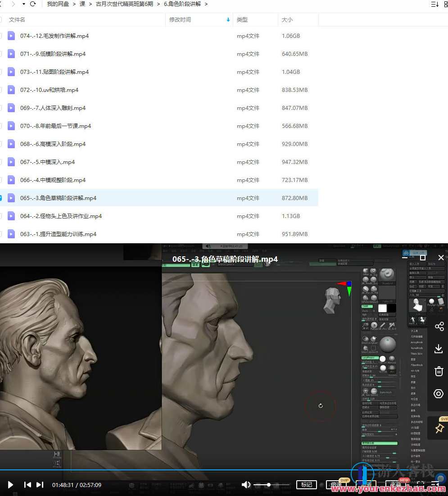Mute the video volume speaker
This screenshot has width=448, height=496.
(x=246, y=485)
